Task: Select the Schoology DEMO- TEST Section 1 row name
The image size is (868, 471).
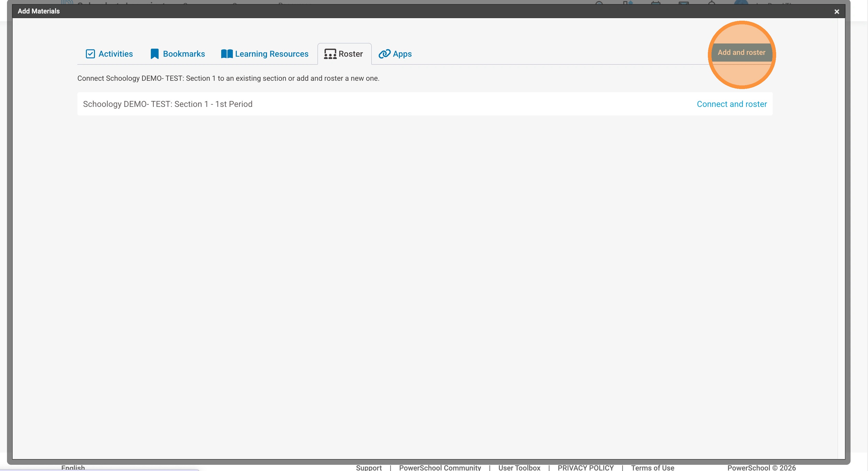Action: click(167, 104)
